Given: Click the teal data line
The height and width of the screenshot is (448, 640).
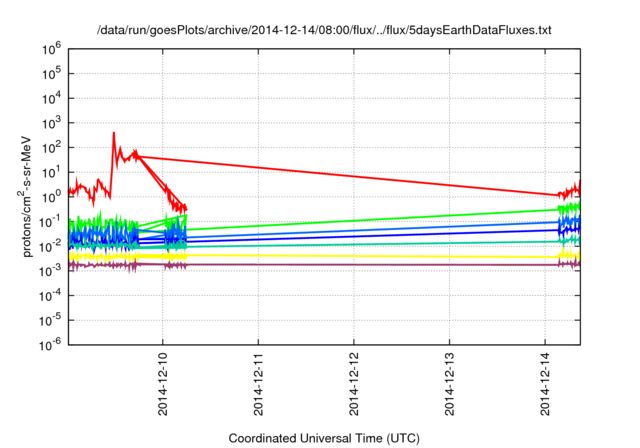Looking at the screenshot, I should pyautogui.click(x=371, y=244).
